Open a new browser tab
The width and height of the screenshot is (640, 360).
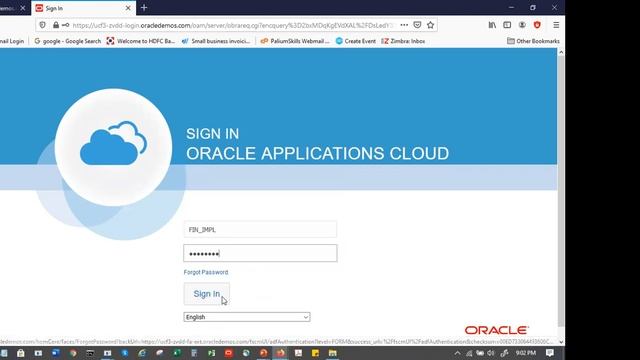pyautogui.click(x=144, y=8)
